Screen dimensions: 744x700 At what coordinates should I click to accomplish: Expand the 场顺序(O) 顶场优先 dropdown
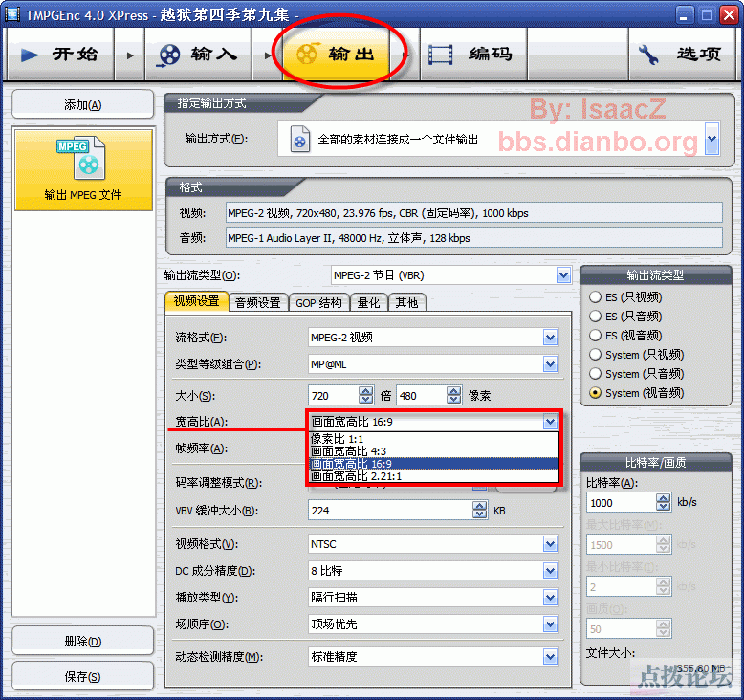tap(551, 624)
